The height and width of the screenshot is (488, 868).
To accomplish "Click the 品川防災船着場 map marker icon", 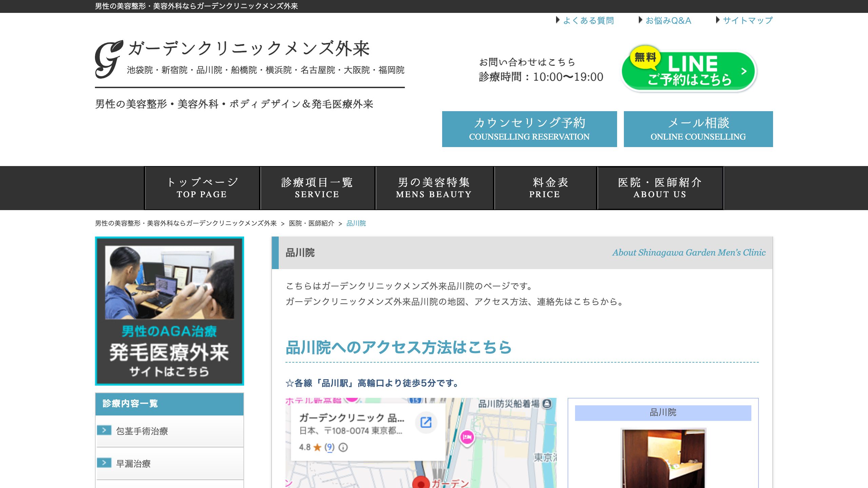I will tap(547, 404).
